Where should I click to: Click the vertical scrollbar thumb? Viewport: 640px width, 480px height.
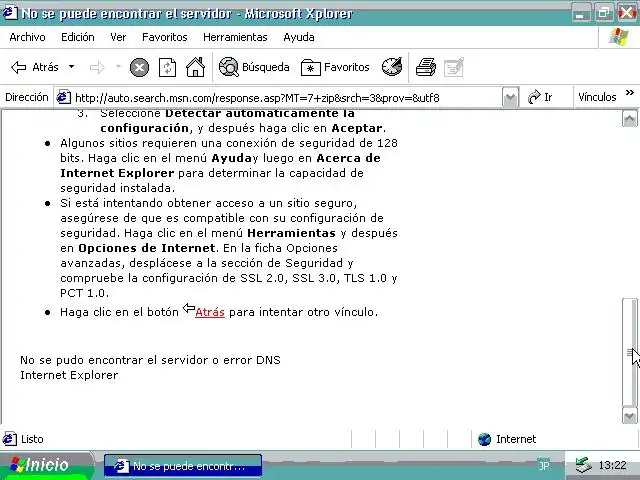629,352
